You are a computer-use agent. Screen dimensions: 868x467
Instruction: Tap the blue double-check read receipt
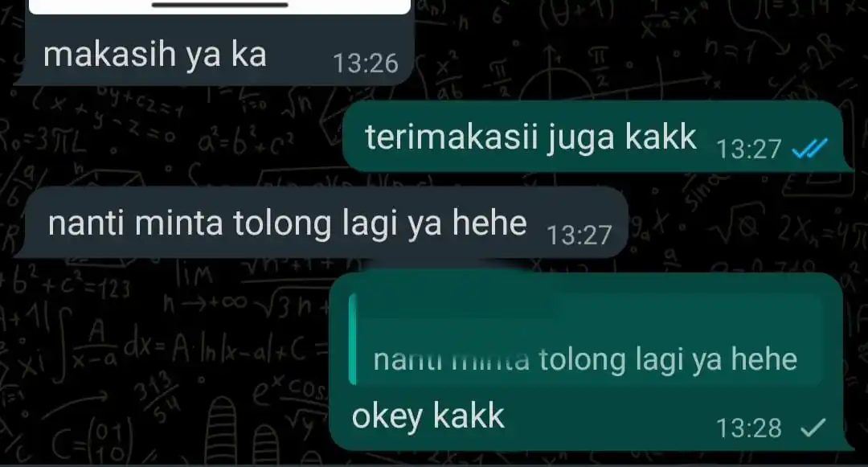pyautogui.click(x=809, y=148)
